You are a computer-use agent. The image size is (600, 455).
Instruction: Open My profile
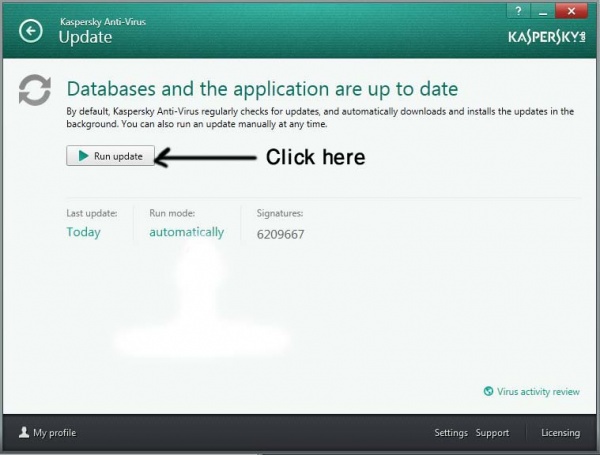55,433
